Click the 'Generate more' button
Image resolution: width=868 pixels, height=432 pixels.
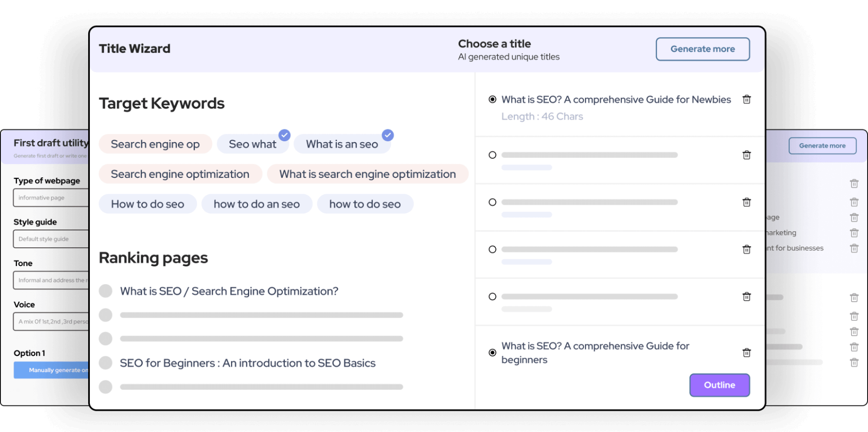tap(702, 49)
